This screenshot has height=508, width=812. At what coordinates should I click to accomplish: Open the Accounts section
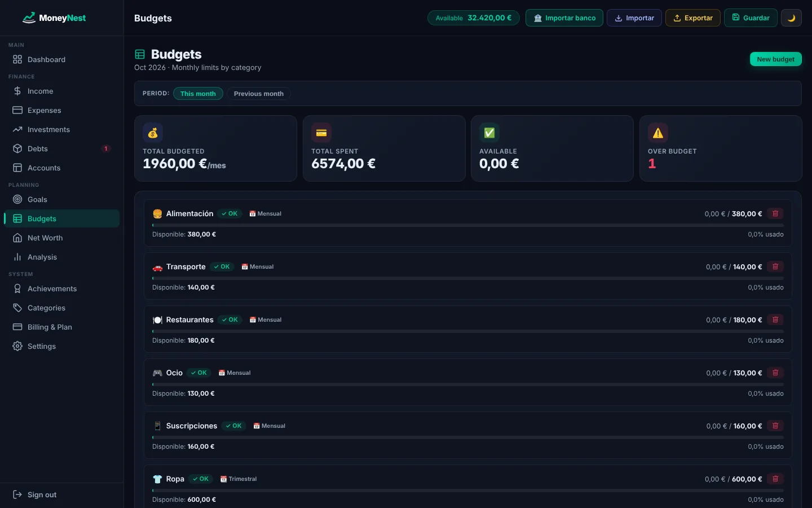[x=61, y=168]
